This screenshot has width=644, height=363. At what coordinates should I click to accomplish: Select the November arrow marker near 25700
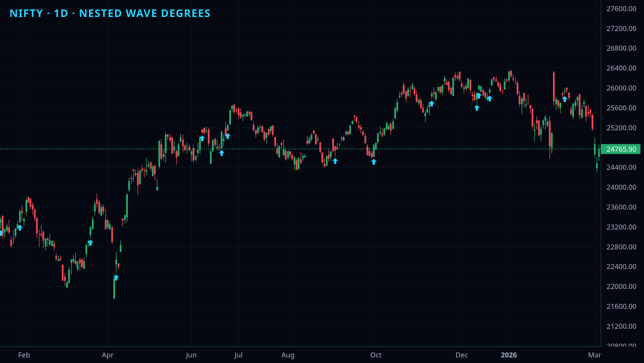click(x=431, y=103)
